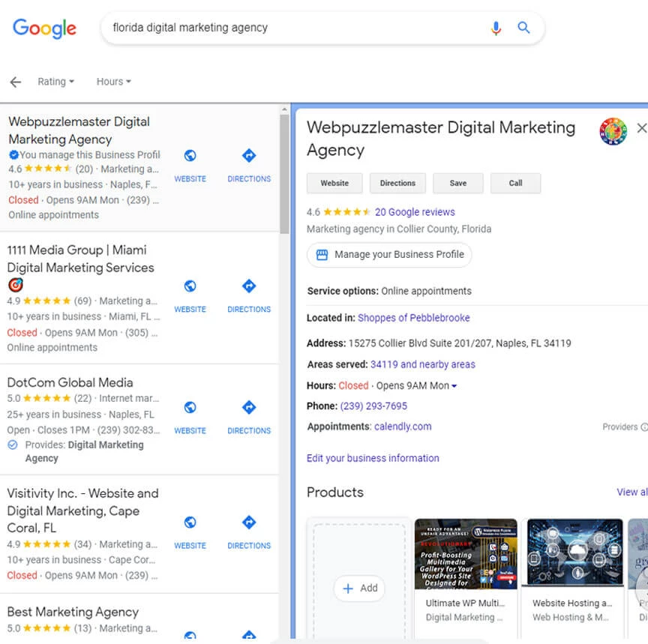Viewport: 648px width, 644px height.
Task: Open the '20 Google reviews' link
Action: [415, 211]
